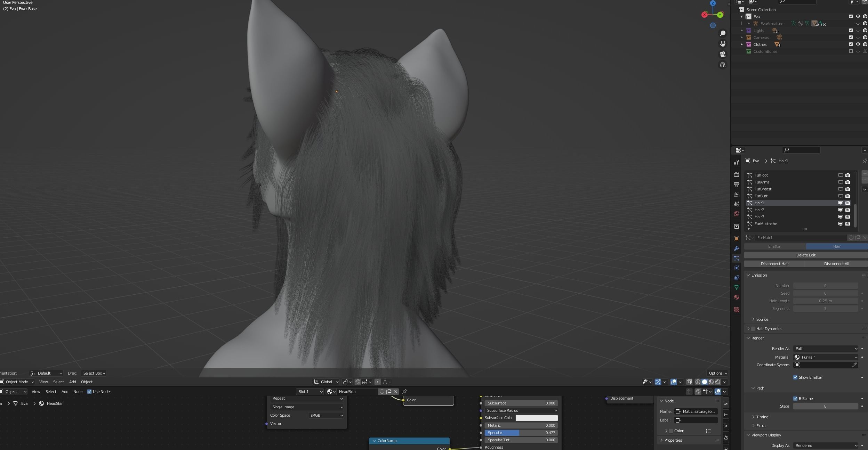Open the Slot 1 material slot dropdown

tap(310, 392)
